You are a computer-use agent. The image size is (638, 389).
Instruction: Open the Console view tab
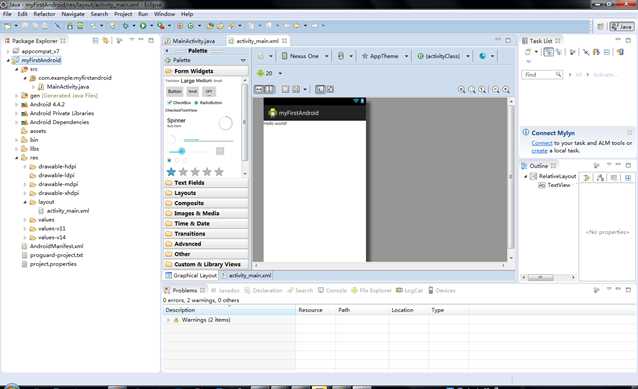click(x=332, y=291)
